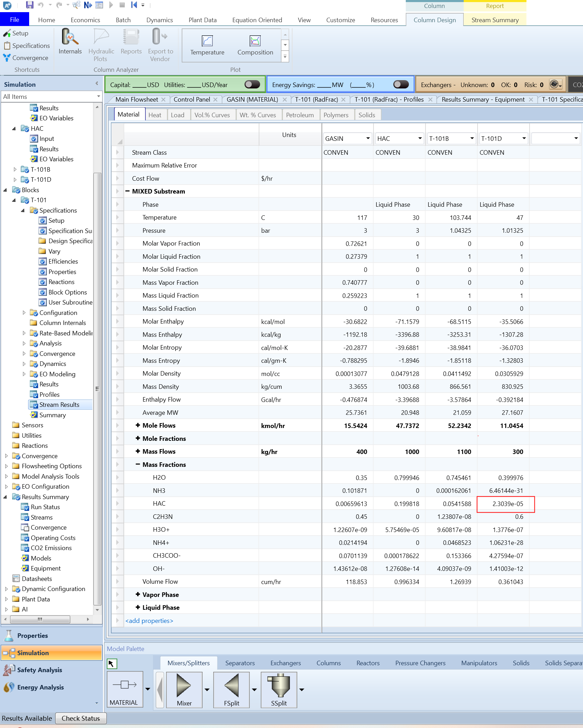
Task: Switch to the Heat results tab
Action: (x=155, y=115)
